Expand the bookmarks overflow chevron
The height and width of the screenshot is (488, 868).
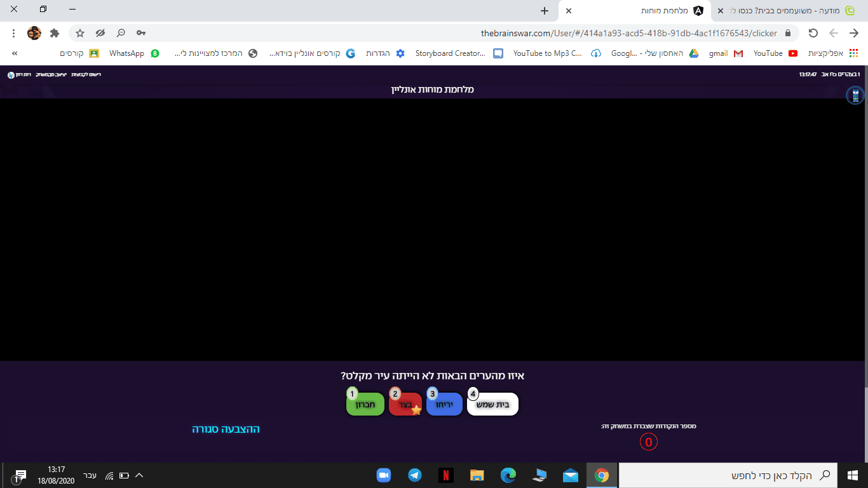(x=14, y=53)
